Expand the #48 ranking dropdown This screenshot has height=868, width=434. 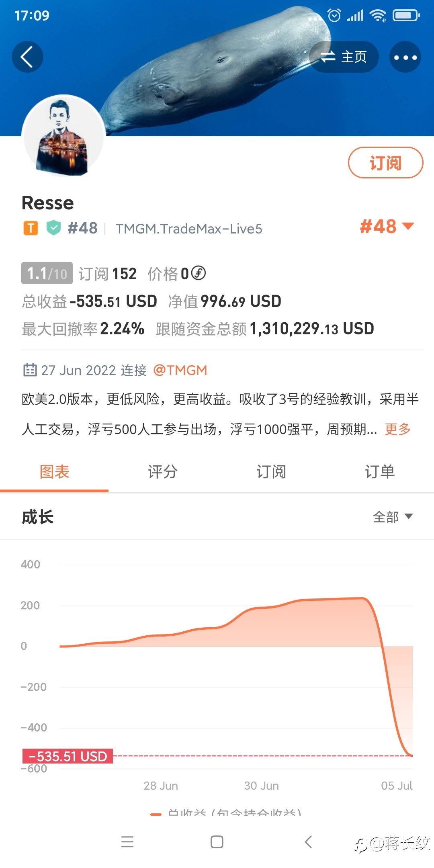387,227
